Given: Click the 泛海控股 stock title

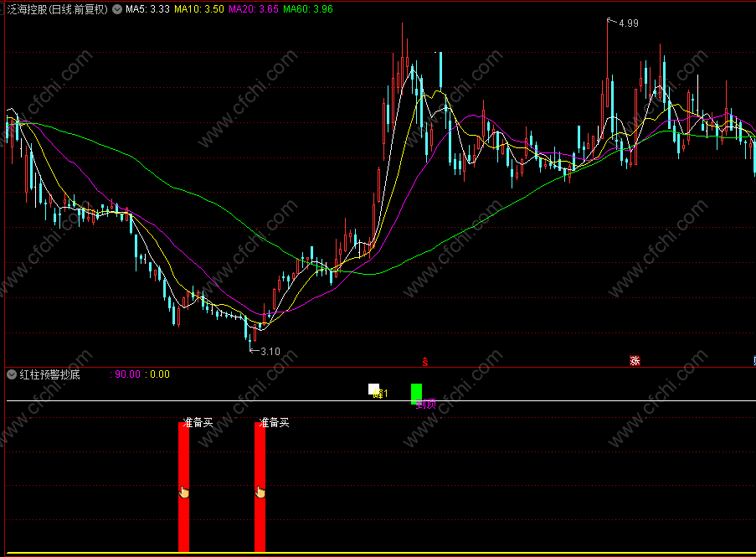Looking at the screenshot, I should (28, 9).
